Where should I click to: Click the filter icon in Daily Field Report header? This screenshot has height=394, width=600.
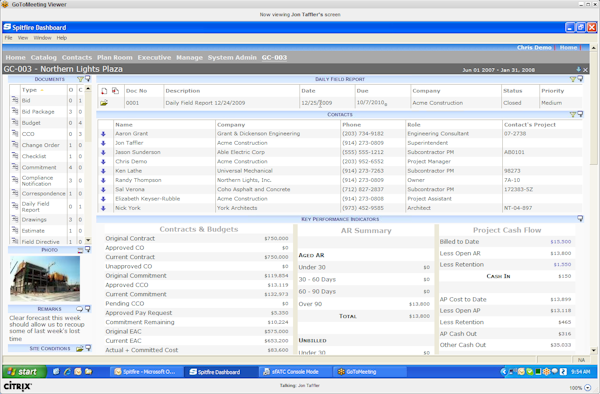(x=572, y=79)
